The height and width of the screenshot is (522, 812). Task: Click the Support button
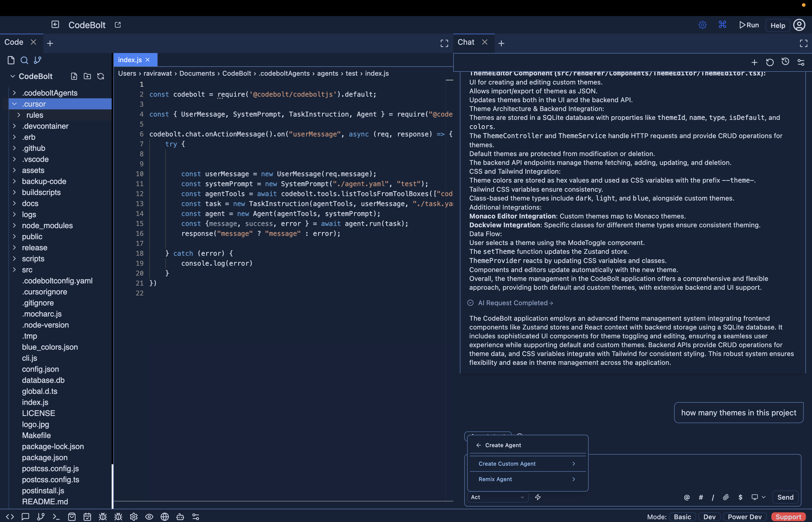pos(788,516)
